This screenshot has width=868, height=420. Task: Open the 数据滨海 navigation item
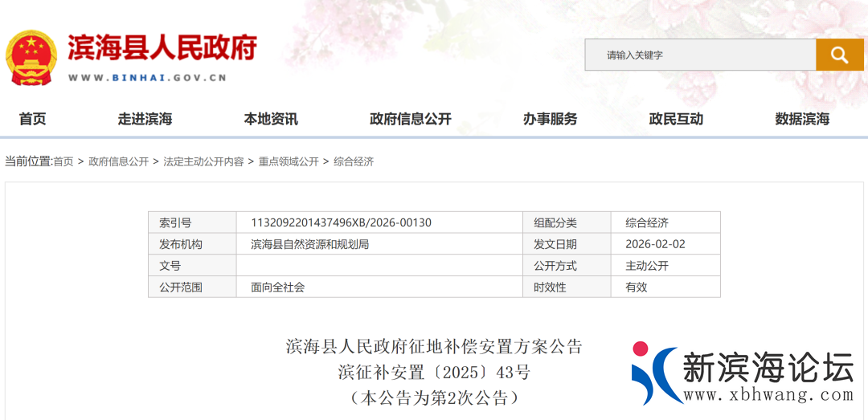(802, 119)
